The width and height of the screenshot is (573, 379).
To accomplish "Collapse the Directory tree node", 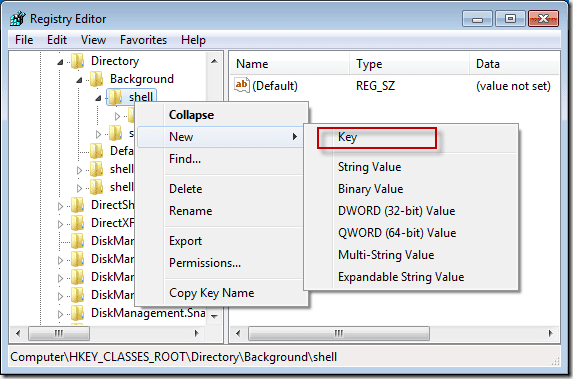I will 60,62.
